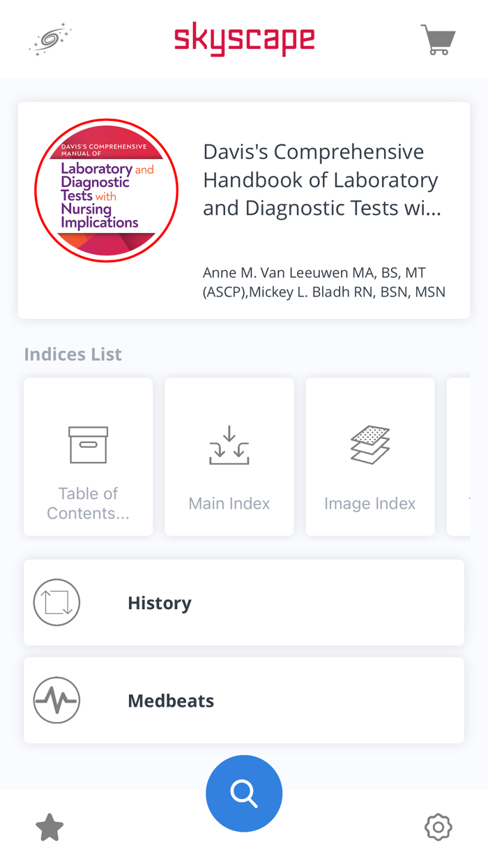The image size is (488, 868).
Task: Click the galaxy logo in the top left
Action: click(49, 39)
